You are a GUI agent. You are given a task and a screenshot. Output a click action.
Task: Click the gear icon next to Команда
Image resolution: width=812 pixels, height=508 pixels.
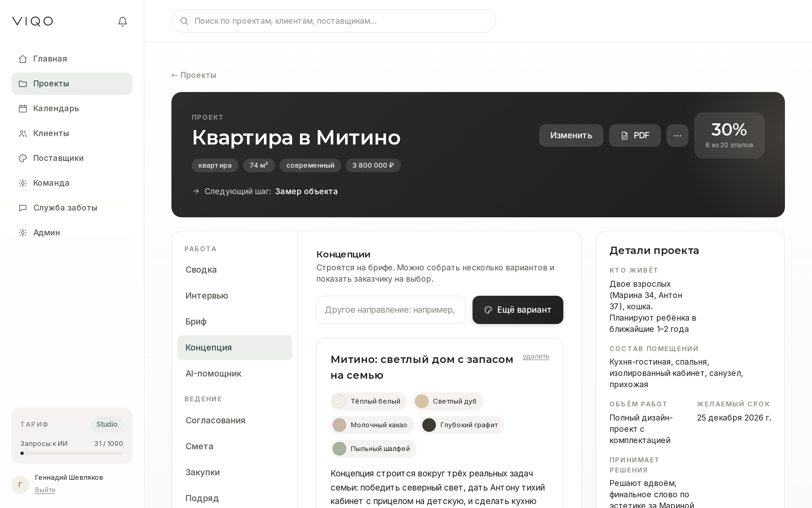click(23, 183)
